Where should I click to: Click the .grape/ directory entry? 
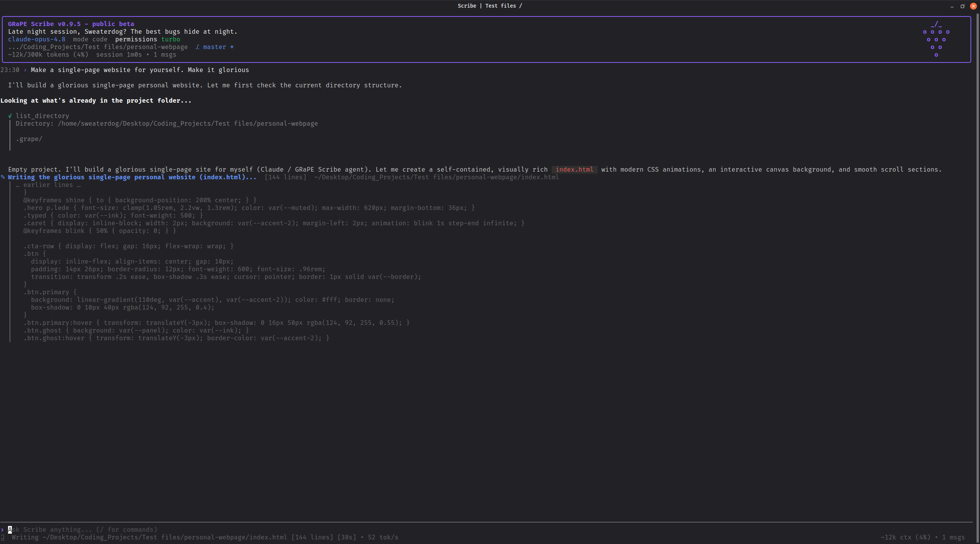point(29,139)
